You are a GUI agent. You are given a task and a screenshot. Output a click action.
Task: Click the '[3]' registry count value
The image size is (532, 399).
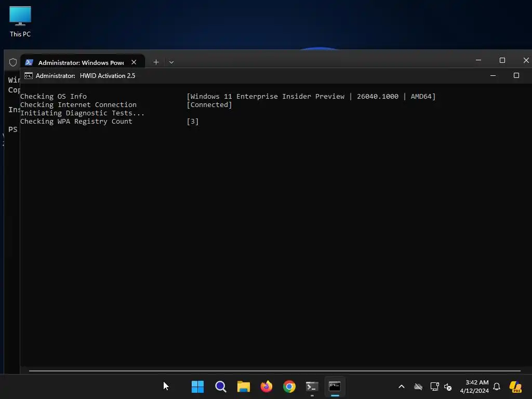[x=193, y=122]
